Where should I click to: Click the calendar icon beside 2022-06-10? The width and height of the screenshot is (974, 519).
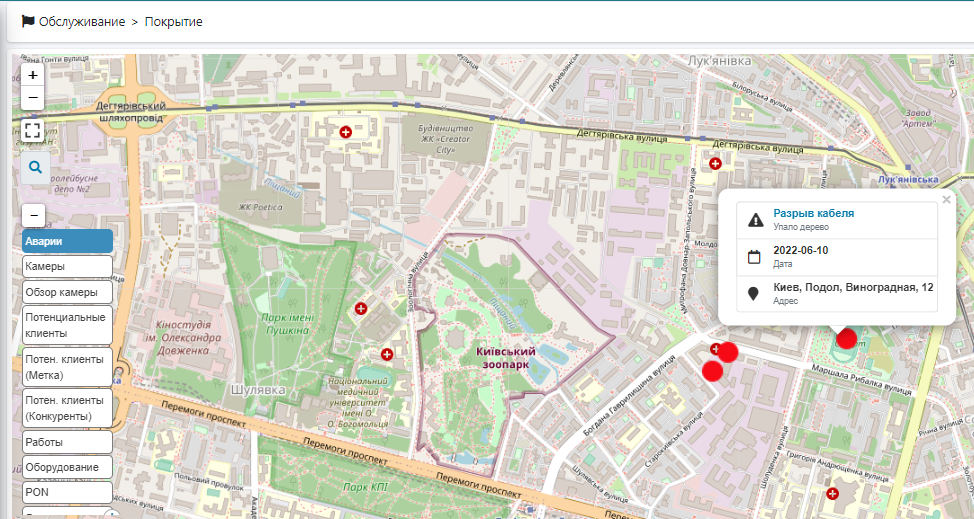tap(755, 256)
